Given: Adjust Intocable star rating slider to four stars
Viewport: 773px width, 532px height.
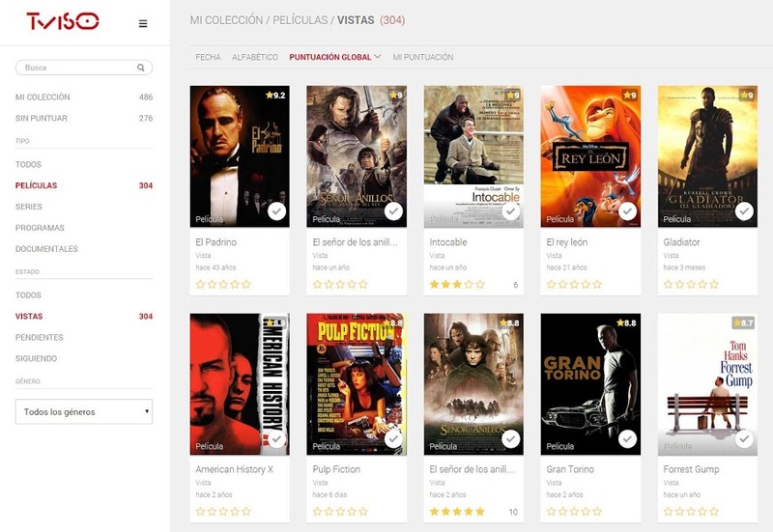Looking at the screenshot, I should pos(469,284).
